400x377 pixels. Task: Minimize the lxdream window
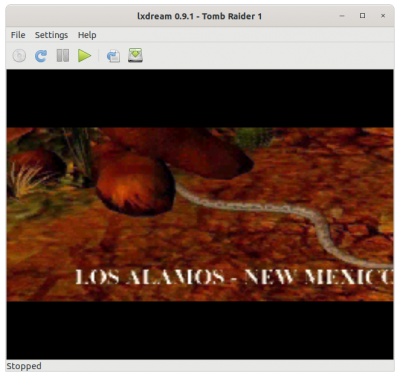click(342, 16)
